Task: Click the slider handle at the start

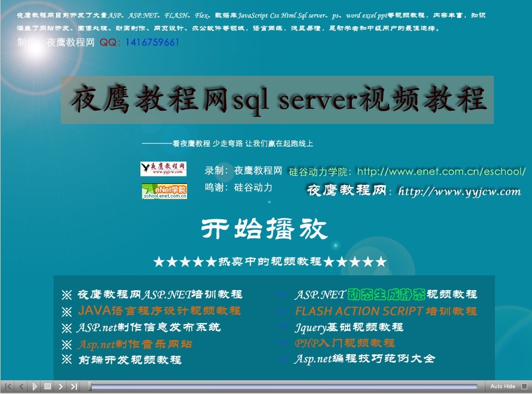Action: tap(90, 386)
